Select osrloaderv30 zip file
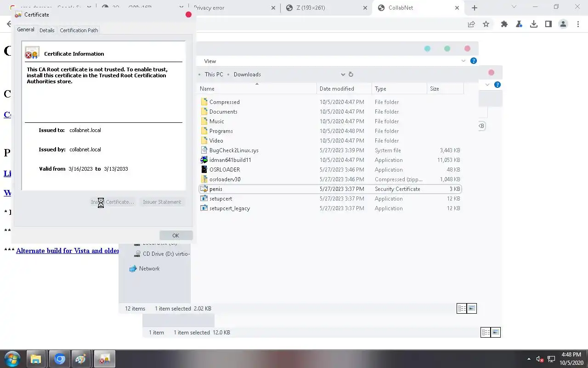Screen dimensions: 588x368 point(330,179)
